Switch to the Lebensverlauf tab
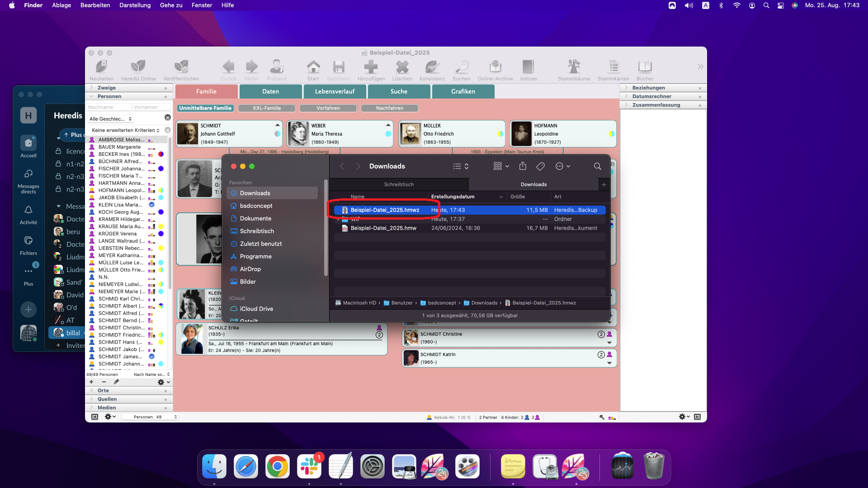The height and width of the screenshot is (488, 868). click(x=335, y=91)
